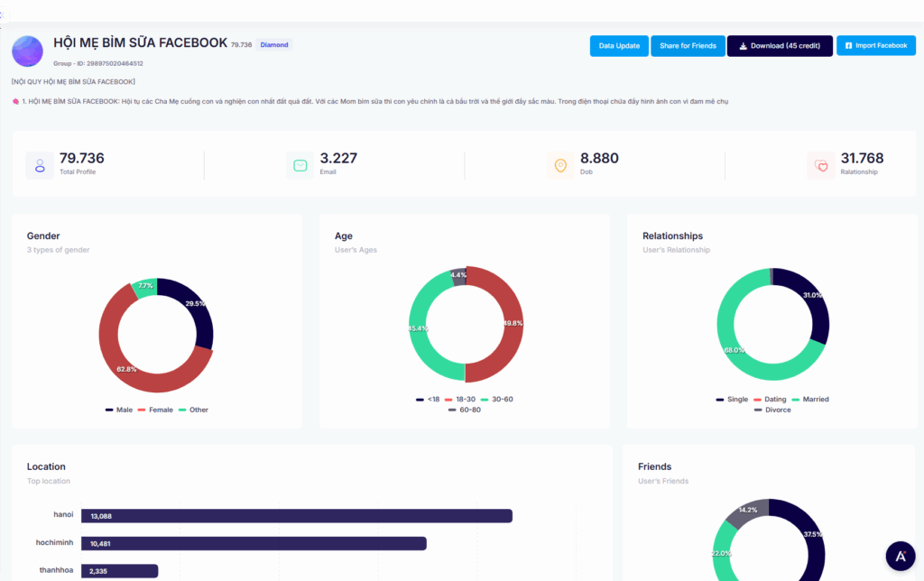Select the 22.0% segment of Friends donut
This screenshot has height=581, width=924.
click(723, 553)
